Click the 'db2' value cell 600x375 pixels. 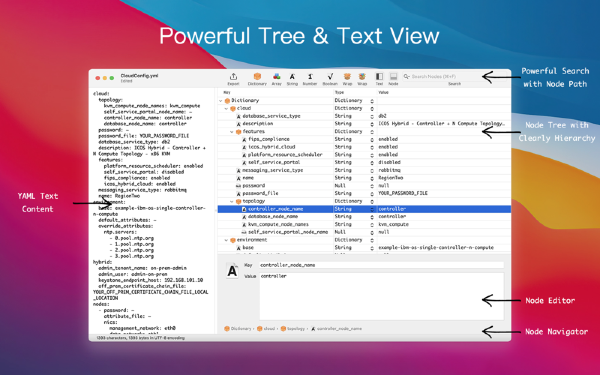tap(382, 116)
